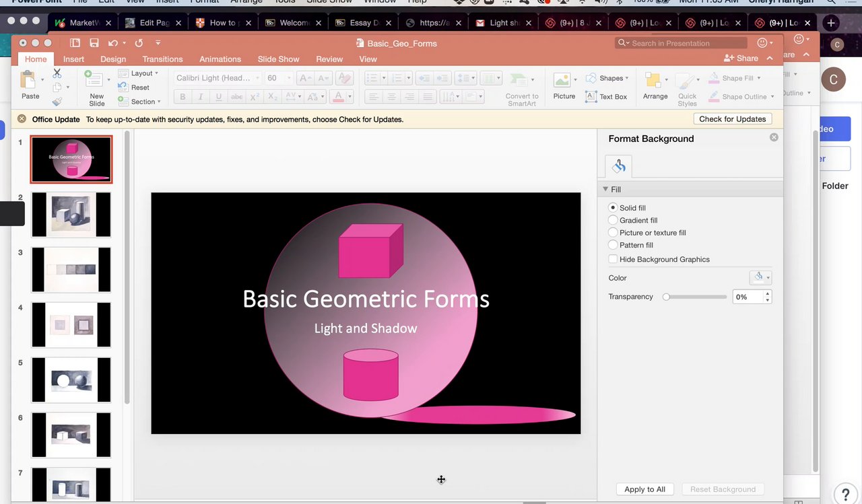Viewport: 862px width, 504px height.
Task: Insert a Text Box from the ribbon
Action: tap(606, 96)
